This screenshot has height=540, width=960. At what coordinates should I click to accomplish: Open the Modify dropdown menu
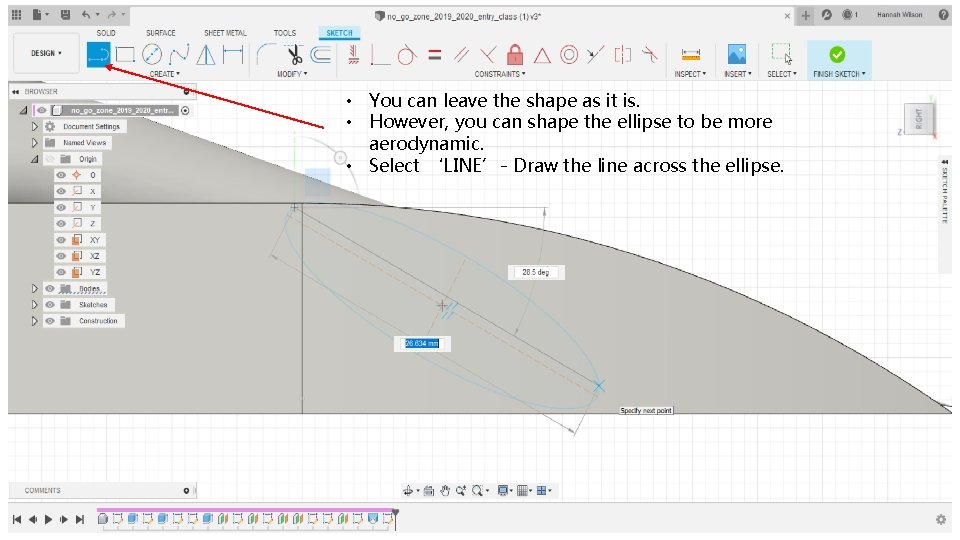(292, 74)
